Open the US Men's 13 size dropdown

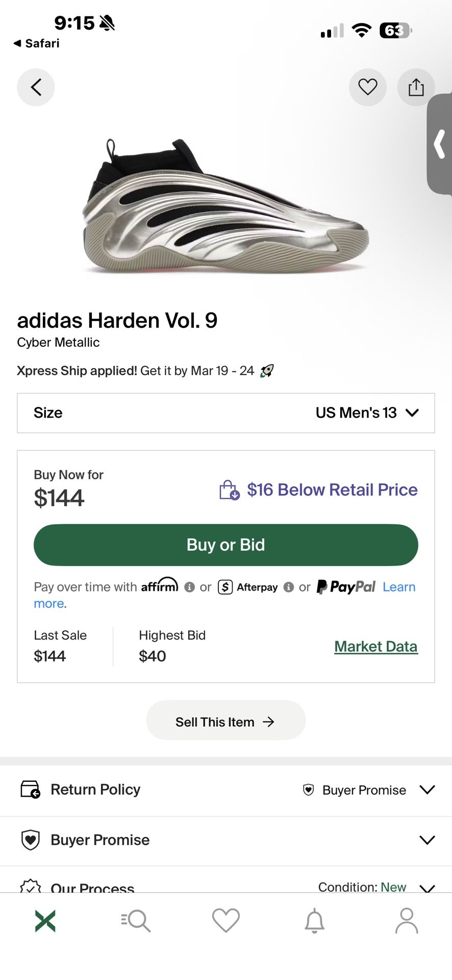367,413
